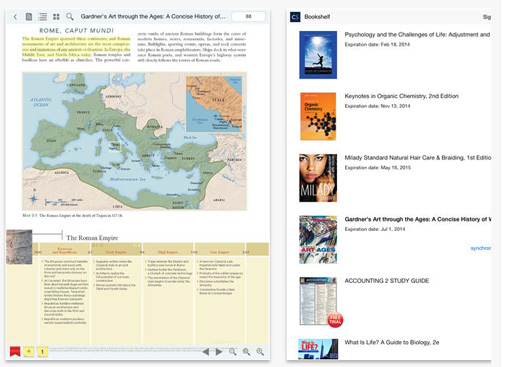This screenshot has height=367, width=520.
Task: Open search with the magnifier icon
Action: pos(70,16)
